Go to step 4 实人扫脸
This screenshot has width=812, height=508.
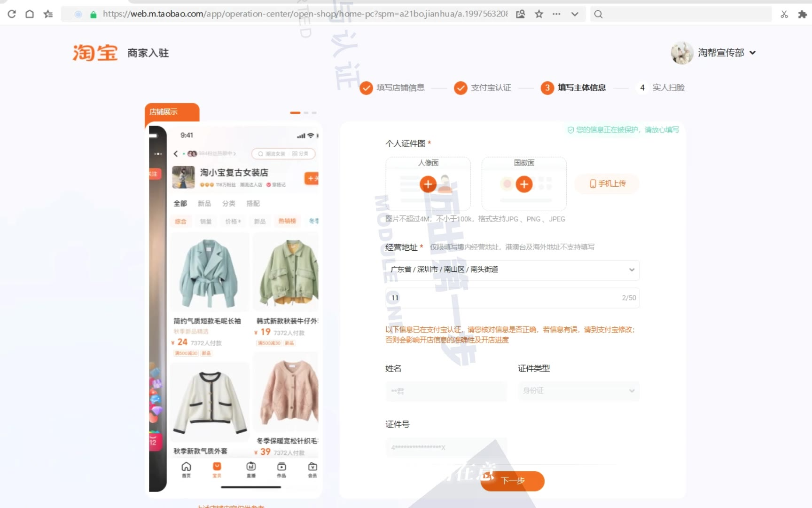(660, 87)
